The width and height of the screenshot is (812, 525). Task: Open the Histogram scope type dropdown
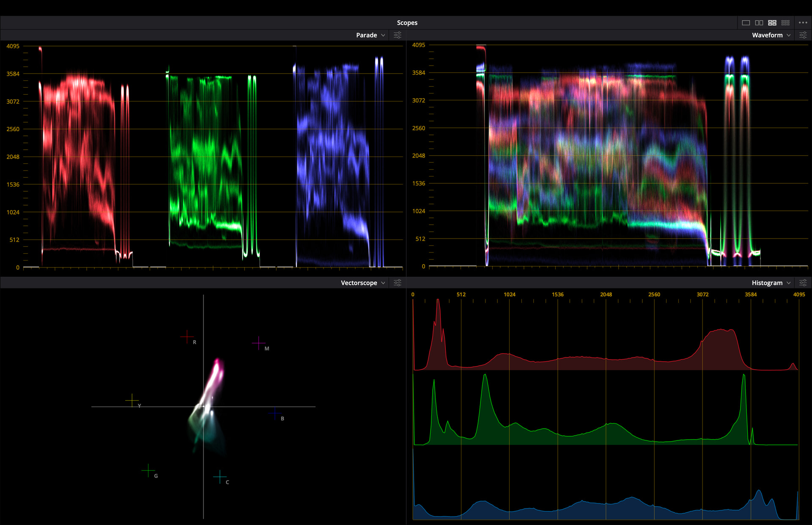[771, 283]
